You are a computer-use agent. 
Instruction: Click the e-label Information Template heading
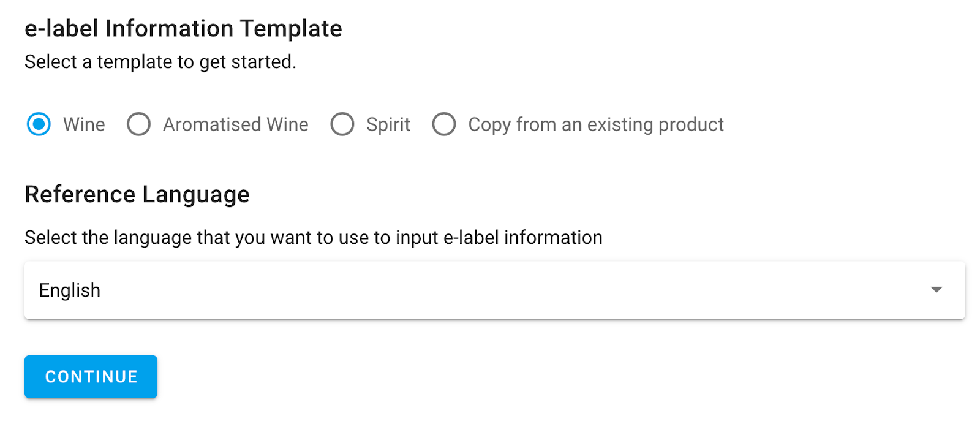tap(183, 29)
